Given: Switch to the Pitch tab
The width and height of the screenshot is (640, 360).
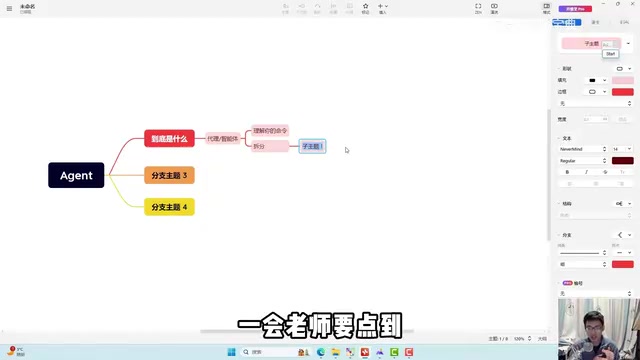Looking at the screenshot, I should [x=596, y=22].
